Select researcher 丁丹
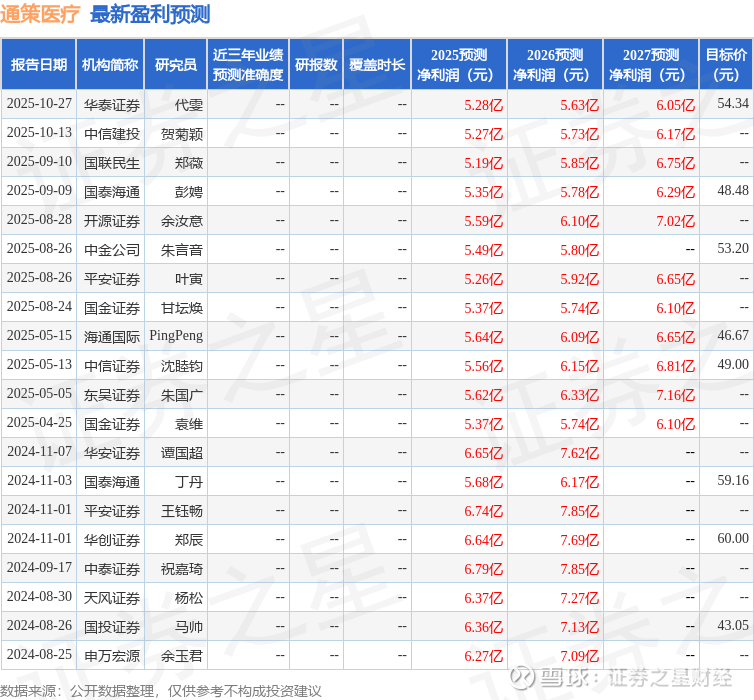The height and width of the screenshot is (700, 754). point(188,482)
